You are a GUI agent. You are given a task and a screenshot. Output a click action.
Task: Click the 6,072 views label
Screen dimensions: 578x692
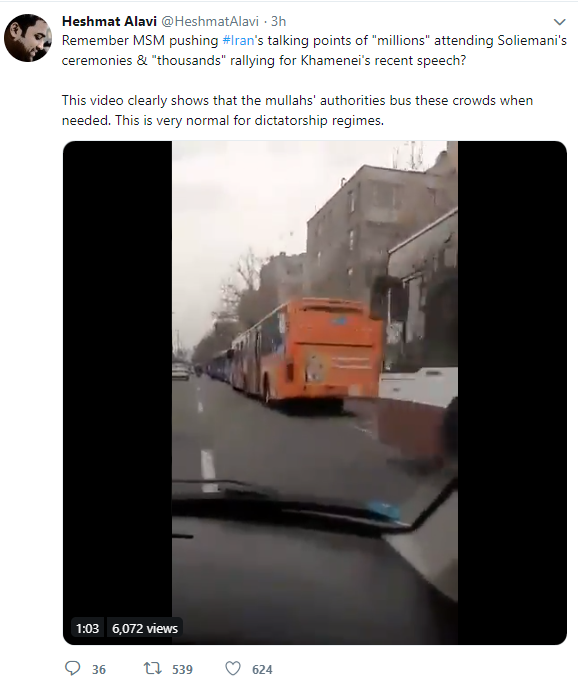coord(145,628)
